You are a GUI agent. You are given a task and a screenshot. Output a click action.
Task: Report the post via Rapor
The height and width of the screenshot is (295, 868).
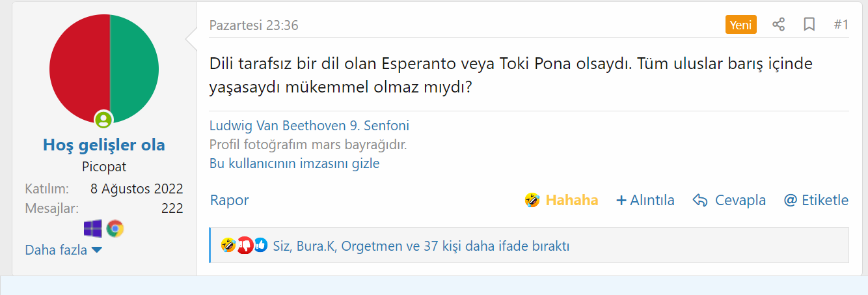229,200
